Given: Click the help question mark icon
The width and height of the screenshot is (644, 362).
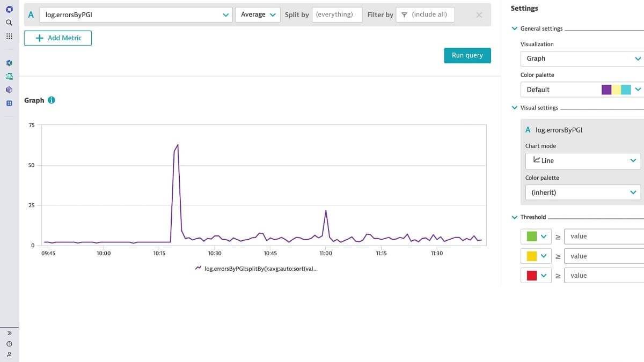Looking at the screenshot, I should (9, 344).
